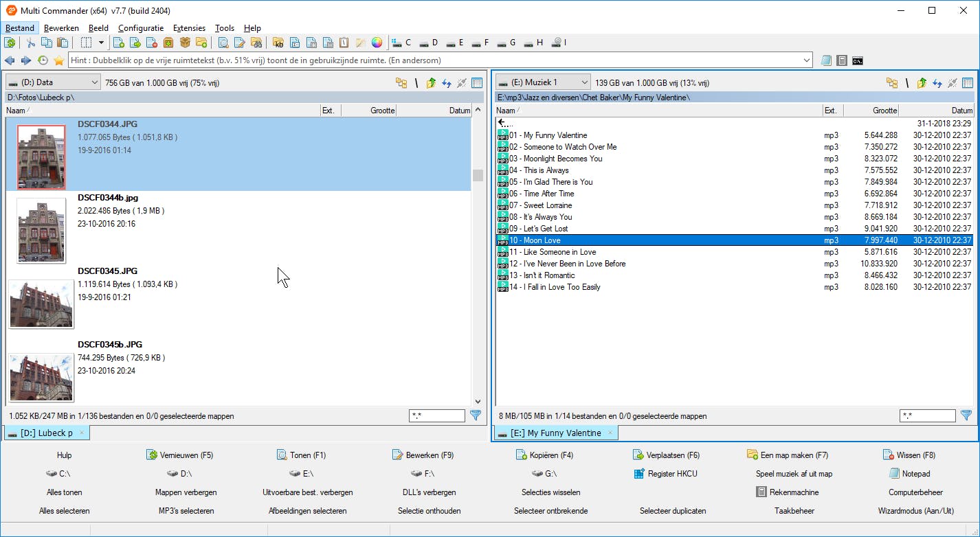Click the folder tree icon in left panel
The height and width of the screenshot is (537, 980).
point(401,83)
